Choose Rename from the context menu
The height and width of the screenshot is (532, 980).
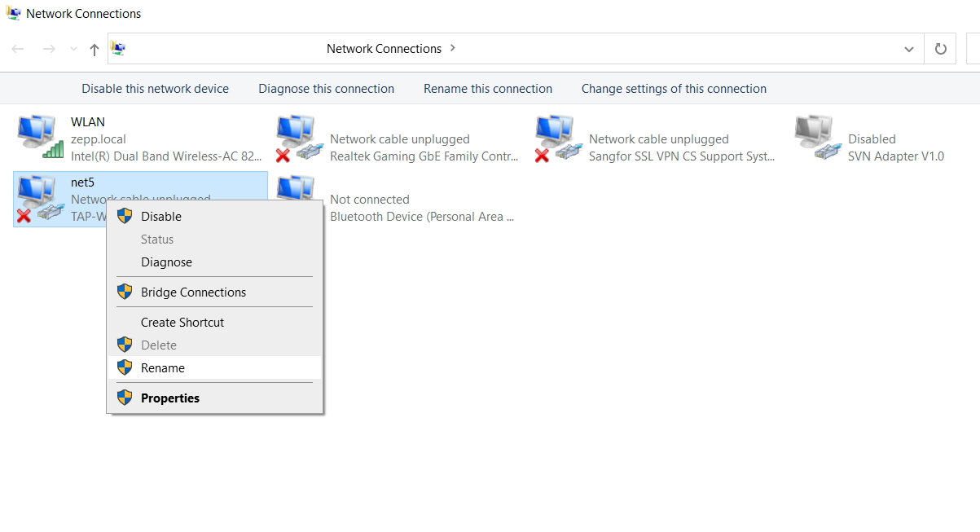[163, 368]
